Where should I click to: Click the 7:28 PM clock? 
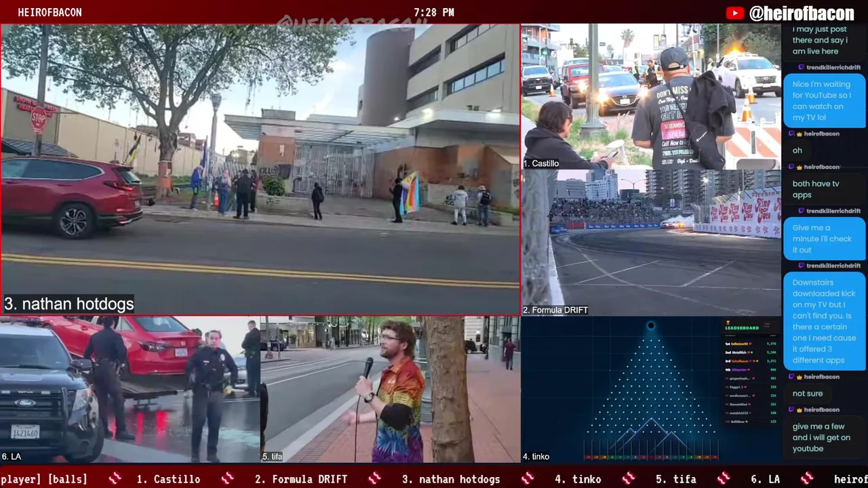pos(434,13)
